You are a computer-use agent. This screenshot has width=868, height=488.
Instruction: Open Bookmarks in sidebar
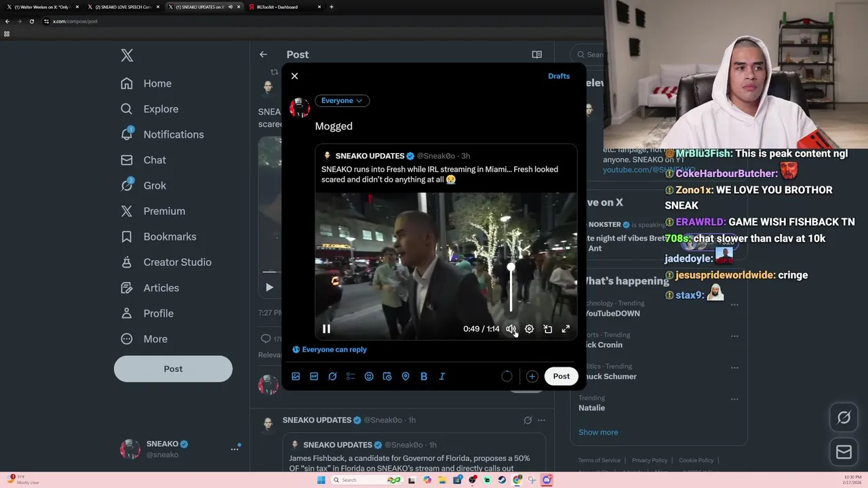(x=159, y=237)
